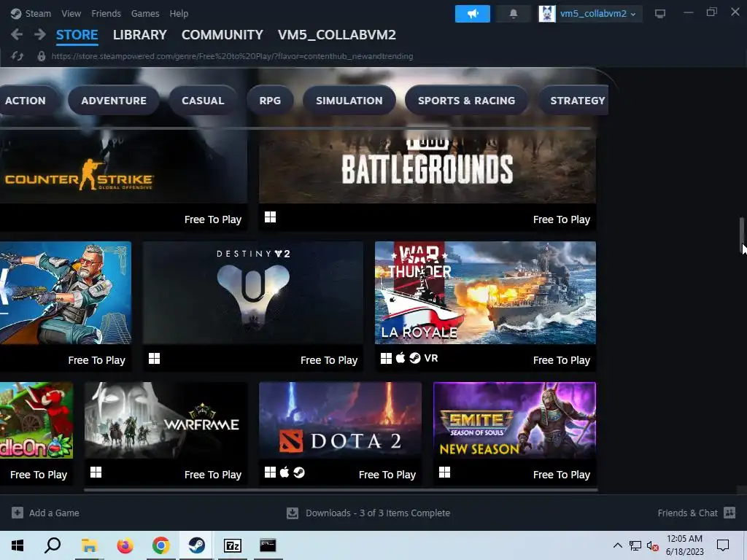747x560 pixels.
Task: Select the ACTION genre pill
Action: [28, 101]
